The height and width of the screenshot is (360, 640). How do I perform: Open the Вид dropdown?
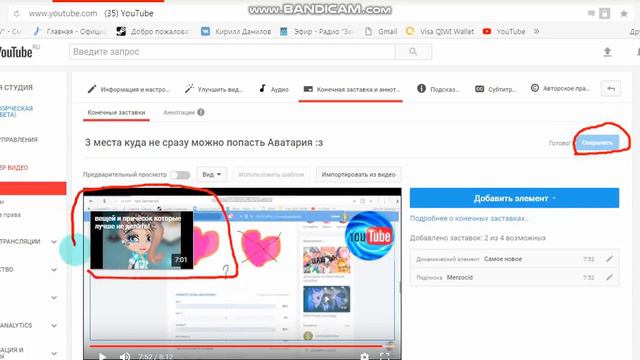pyautogui.click(x=212, y=174)
